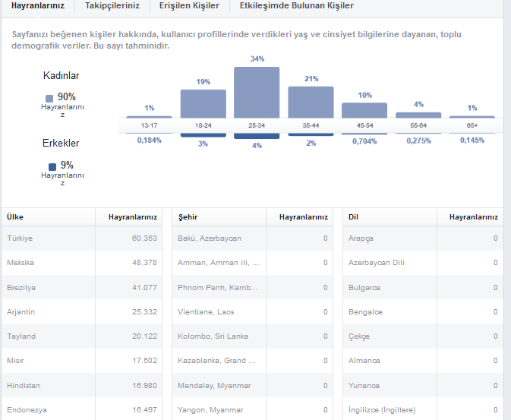Select the Etkileşimde Bulunan Kişiler tab
This screenshot has height=420, width=511.
[297, 5]
